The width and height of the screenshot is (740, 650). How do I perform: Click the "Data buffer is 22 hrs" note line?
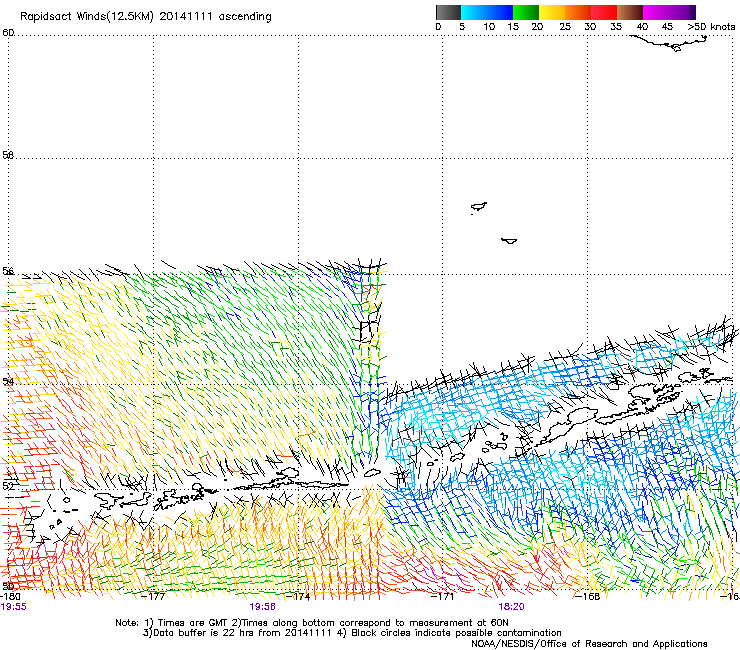(x=352, y=633)
